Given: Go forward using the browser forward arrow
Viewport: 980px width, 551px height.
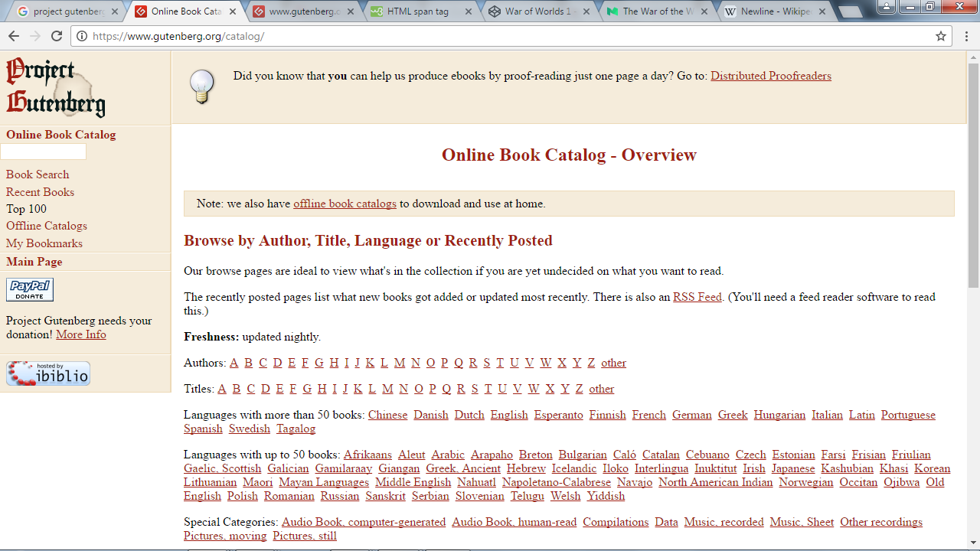Looking at the screenshot, I should click(x=35, y=36).
